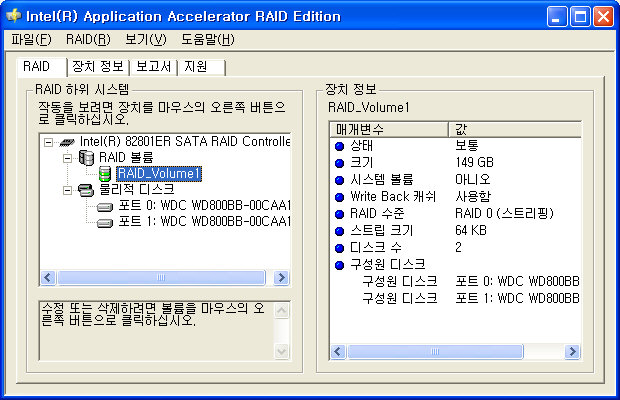
Task: Click description box scroll up arrow
Action: click(282, 311)
